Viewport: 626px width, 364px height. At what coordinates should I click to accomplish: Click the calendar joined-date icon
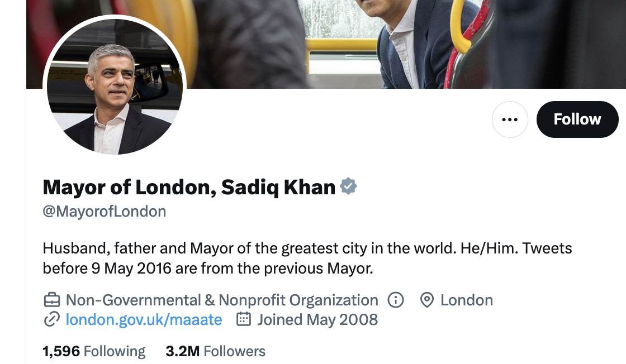pos(243,319)
